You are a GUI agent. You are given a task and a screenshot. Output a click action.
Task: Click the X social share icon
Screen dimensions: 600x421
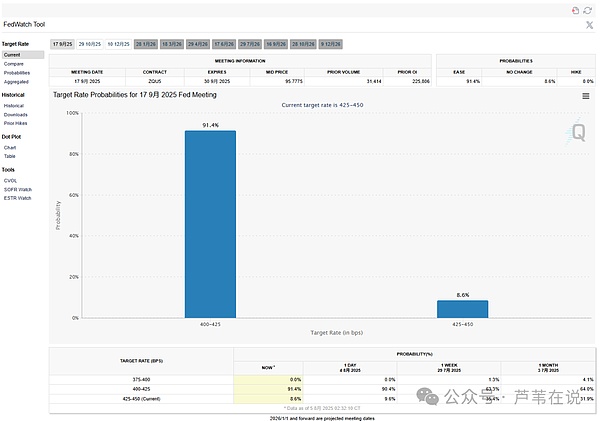coord(588,24)
